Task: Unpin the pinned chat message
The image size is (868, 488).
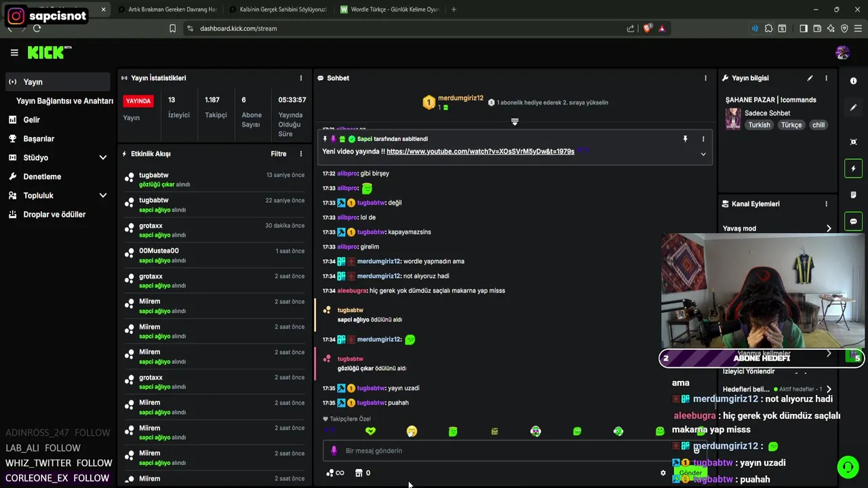Action: 685,139
